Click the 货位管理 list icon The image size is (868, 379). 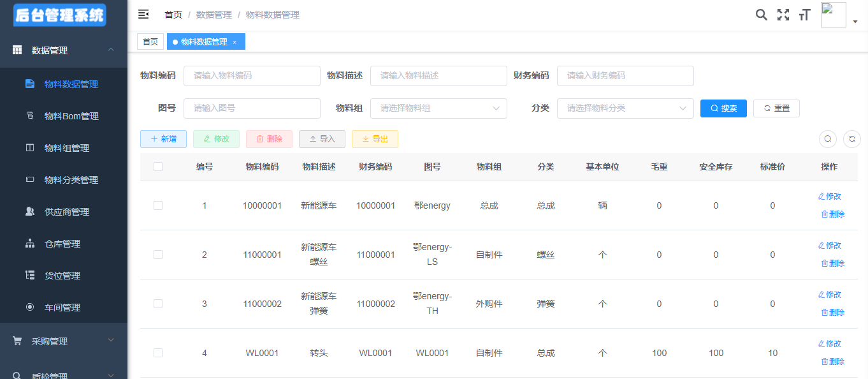(30, 275)
